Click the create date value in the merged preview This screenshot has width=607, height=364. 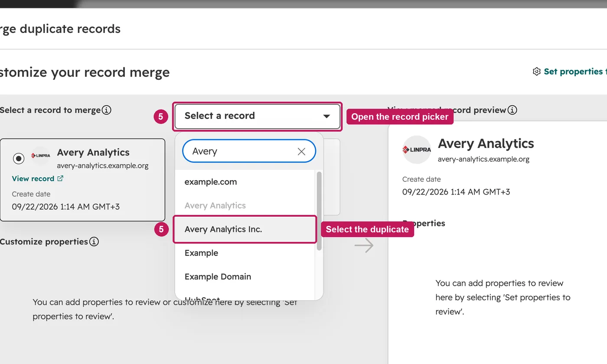coord(456,192)
